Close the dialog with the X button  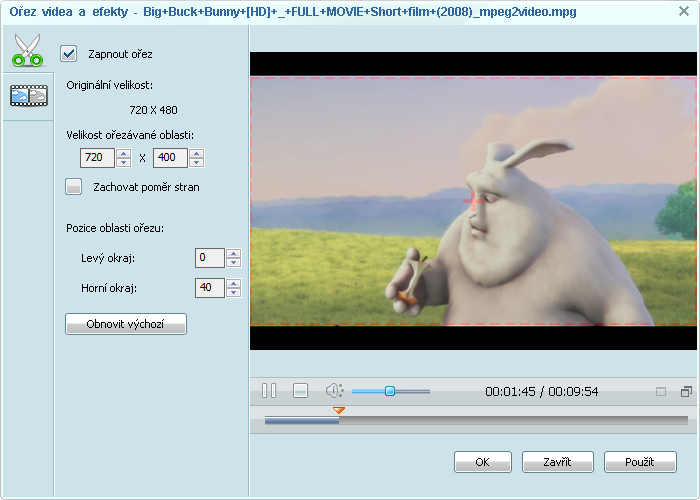[683, 11]
